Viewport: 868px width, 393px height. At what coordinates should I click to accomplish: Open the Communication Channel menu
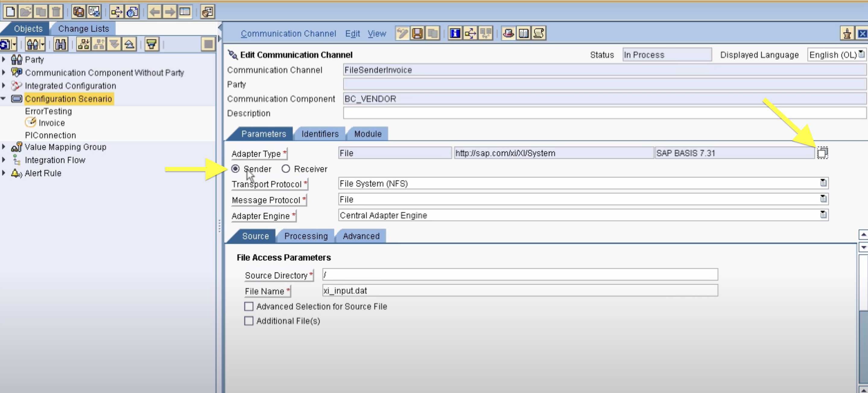[x=288, y=34]
